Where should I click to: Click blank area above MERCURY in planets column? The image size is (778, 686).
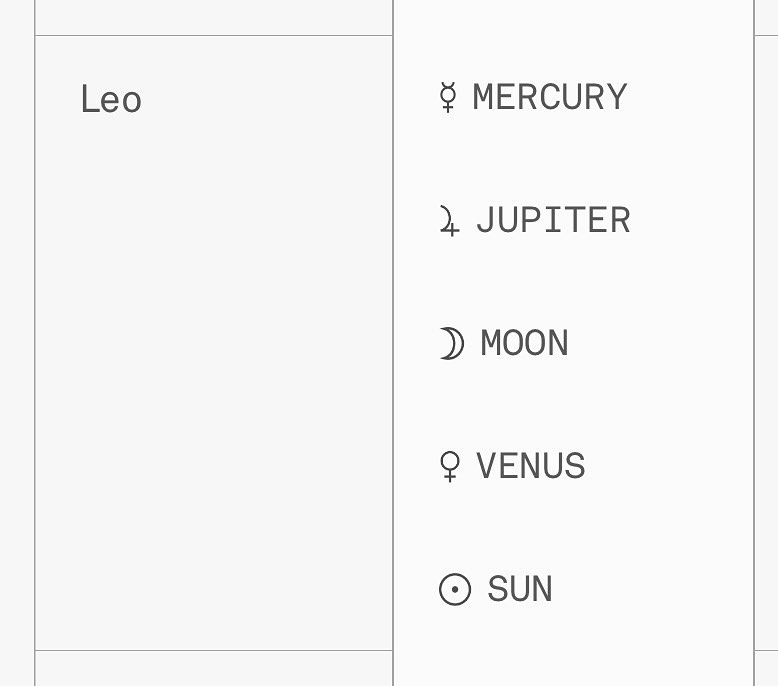tap(573, 30)
